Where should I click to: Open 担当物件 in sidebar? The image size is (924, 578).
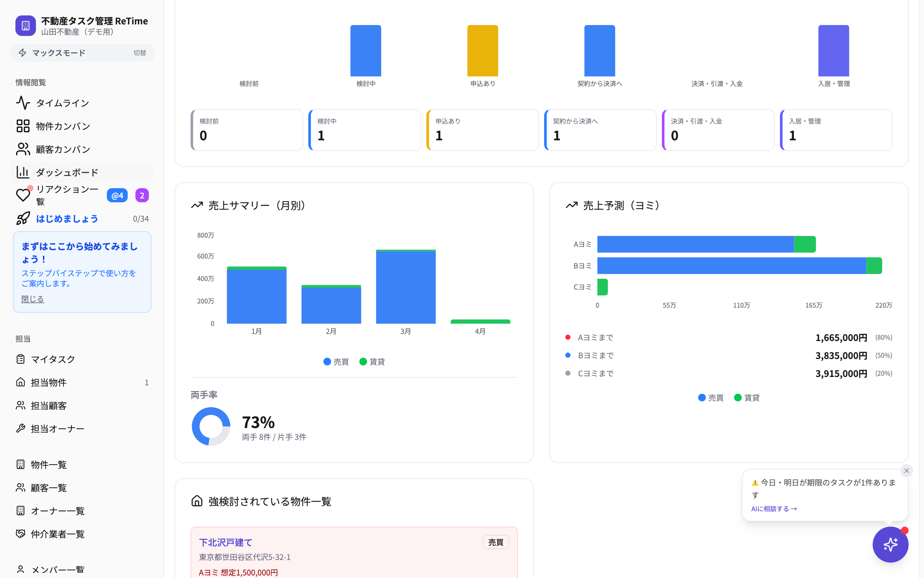(82, 382)
